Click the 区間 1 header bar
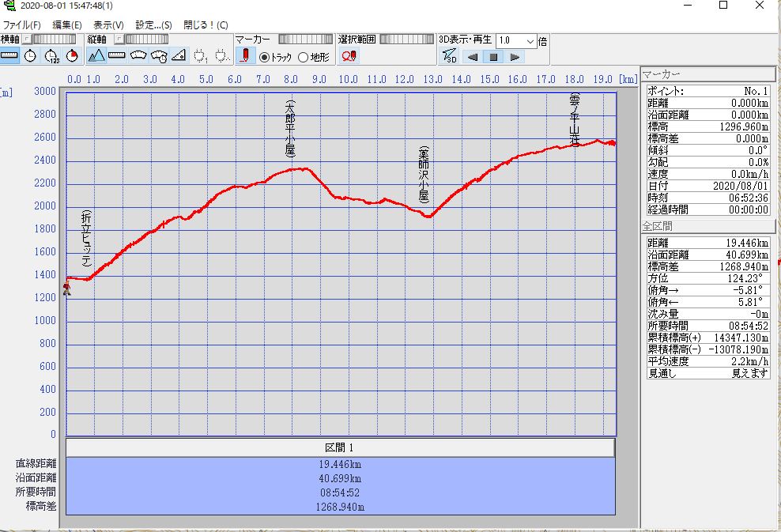 coord(340,447)
